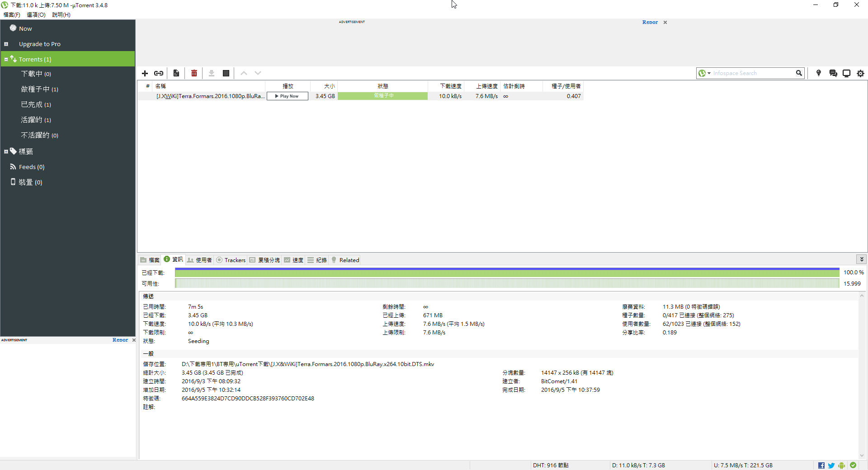The width and height of the screenshot is (868, 470).
Task: Add a torrent from a URL link
Action: [x=159, y=73]
